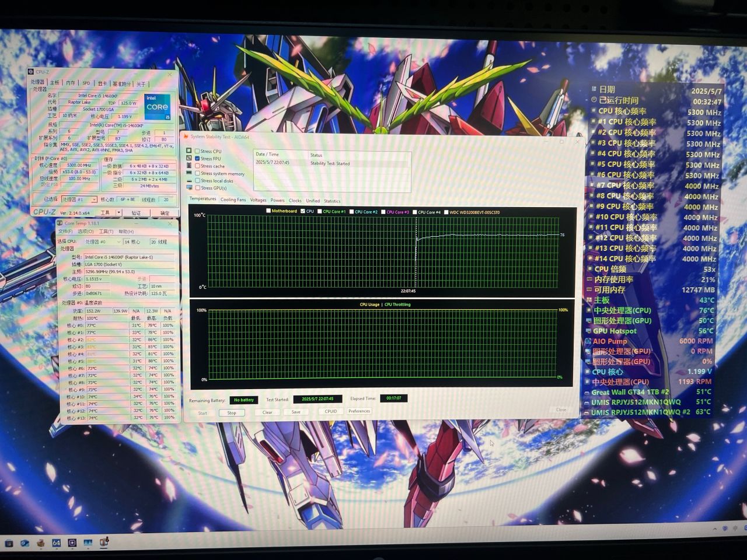The width and height of the screenshot is (747, 560).
Task: Click the AIDA64 icon in the taskbar
Action: point(56,543)
